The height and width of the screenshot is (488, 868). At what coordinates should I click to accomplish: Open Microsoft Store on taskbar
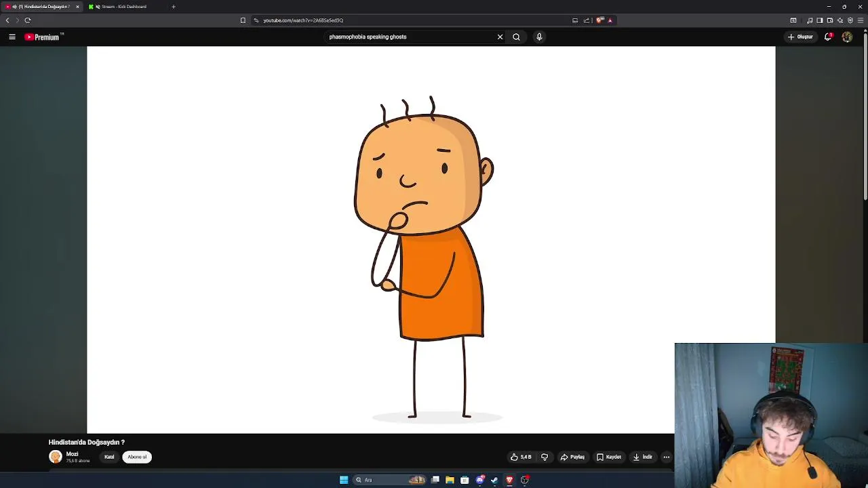465,480
